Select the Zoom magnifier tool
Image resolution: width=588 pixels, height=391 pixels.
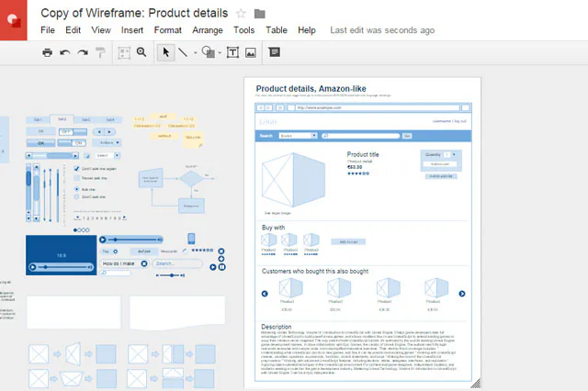(x=141, y=52)
